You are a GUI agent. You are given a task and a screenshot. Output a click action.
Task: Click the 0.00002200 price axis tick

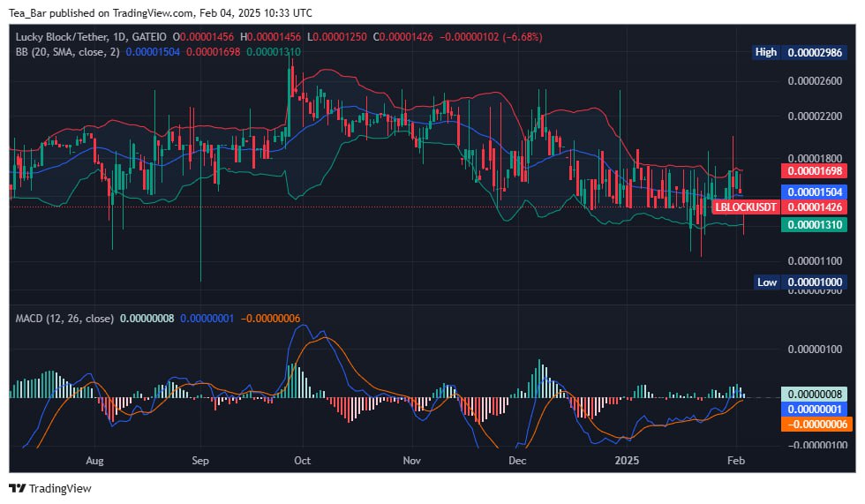click(x=815, y=117)
